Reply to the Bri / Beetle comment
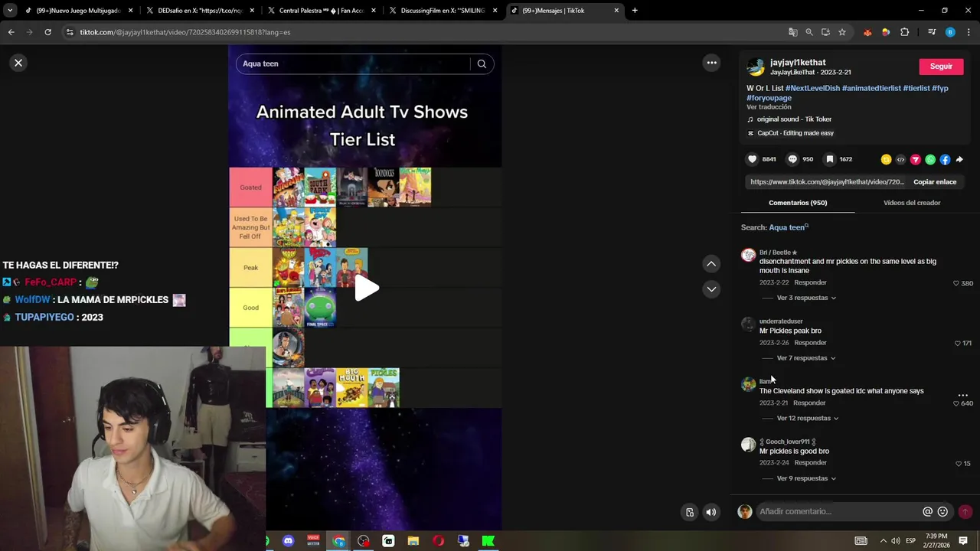 point(810,282)
